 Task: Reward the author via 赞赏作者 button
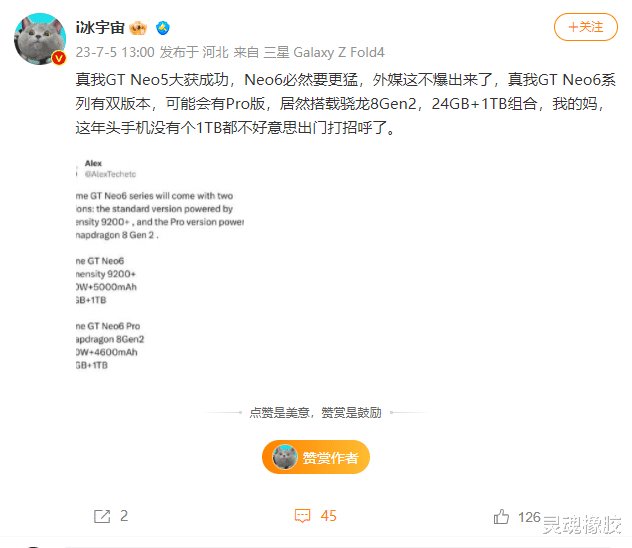click(316, 457)
